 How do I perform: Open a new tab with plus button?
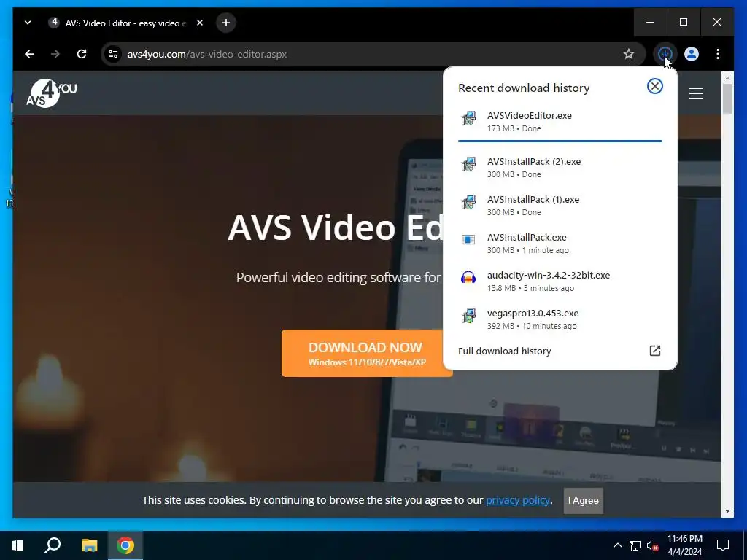226,23
